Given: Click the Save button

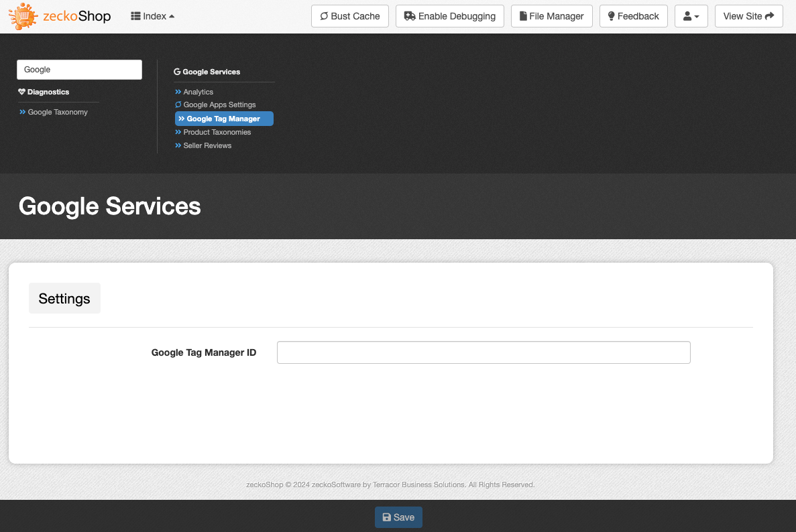Looking at the screenshot, I should (398, 517).
